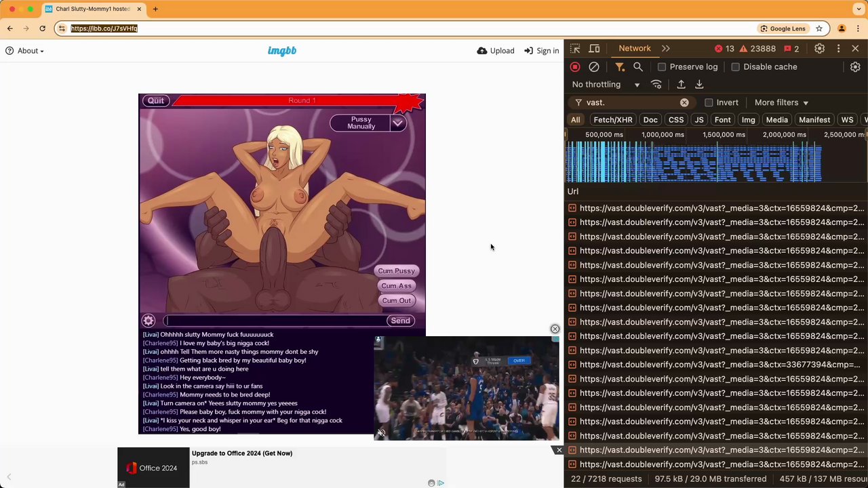Image resolution: width=868 pixels, height=488 pixels.
Task: Bookmark this page with the star icon
Action: tap(819, 28)
